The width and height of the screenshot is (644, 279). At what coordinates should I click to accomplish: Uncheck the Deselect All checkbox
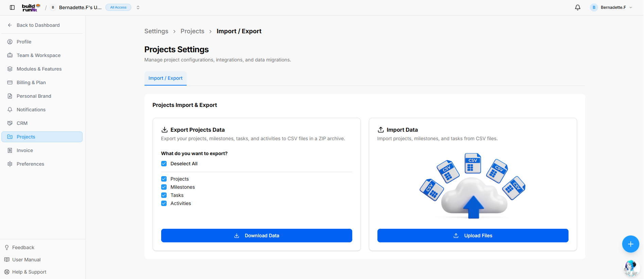point(164,164)
